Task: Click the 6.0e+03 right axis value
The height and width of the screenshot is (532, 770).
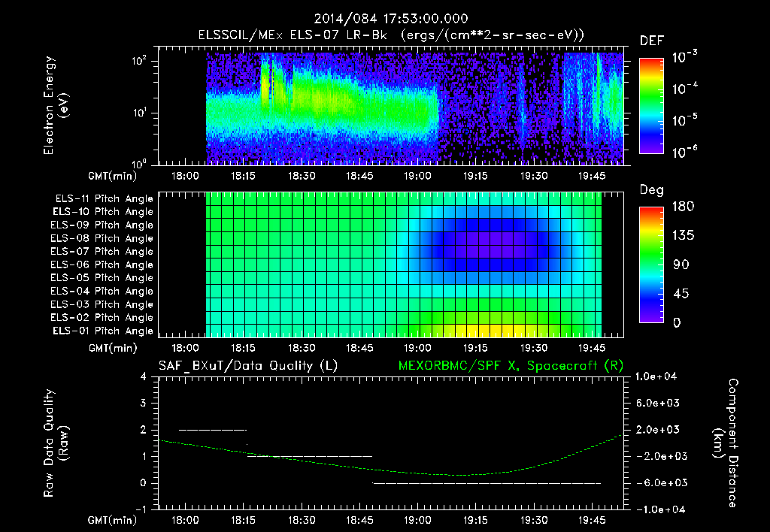Action: [x=657, y=404]
